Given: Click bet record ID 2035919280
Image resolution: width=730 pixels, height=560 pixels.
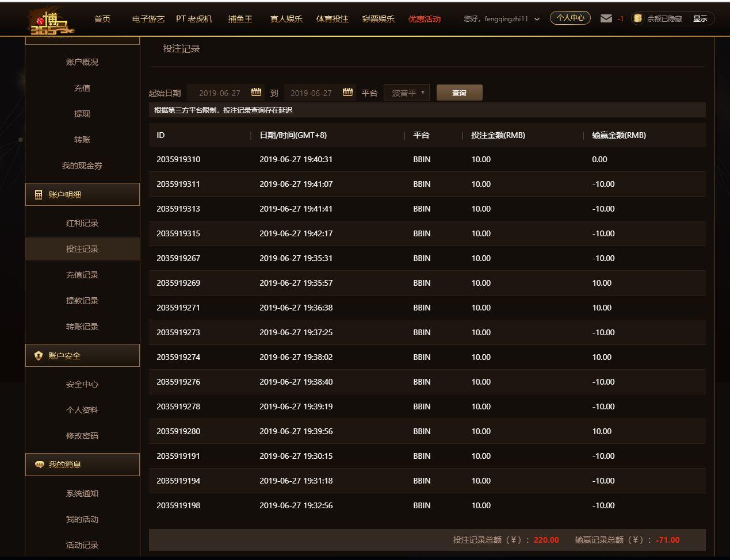Looking at the screenshot, I should coord(178,431).
